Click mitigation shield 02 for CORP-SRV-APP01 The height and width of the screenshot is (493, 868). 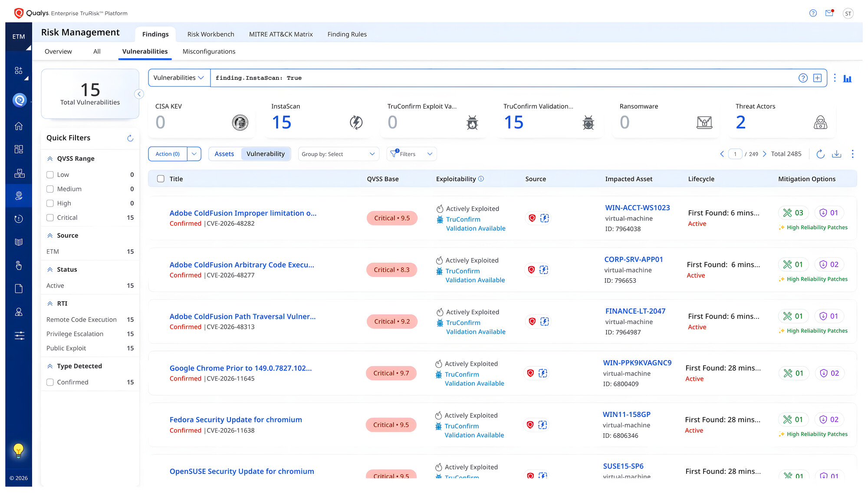click(829, 265)
